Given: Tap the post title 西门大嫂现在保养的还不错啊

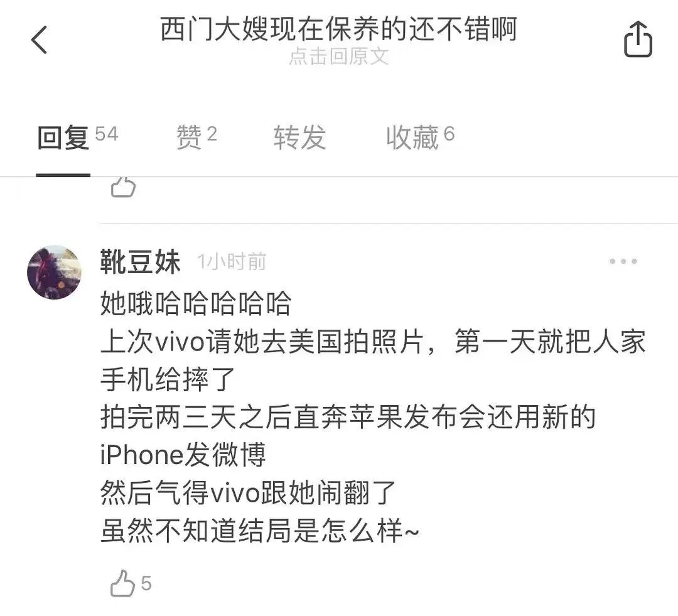Looking at the screenshot, I should [339, 29].
